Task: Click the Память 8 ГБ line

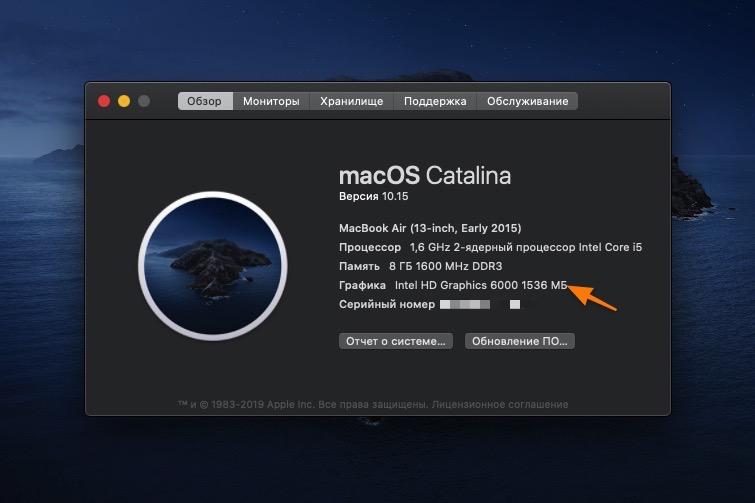Action: point(420,266)
